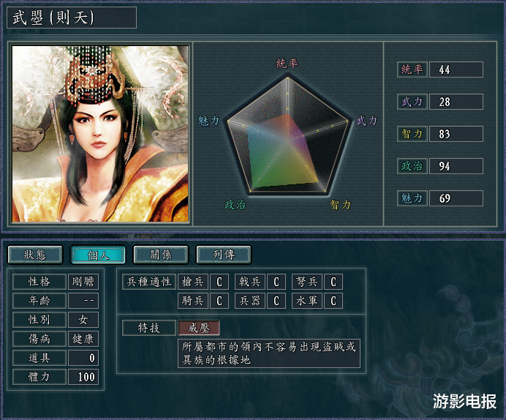
Task: Click the 統率 stat value 44
Action: [x=456, y=70]
